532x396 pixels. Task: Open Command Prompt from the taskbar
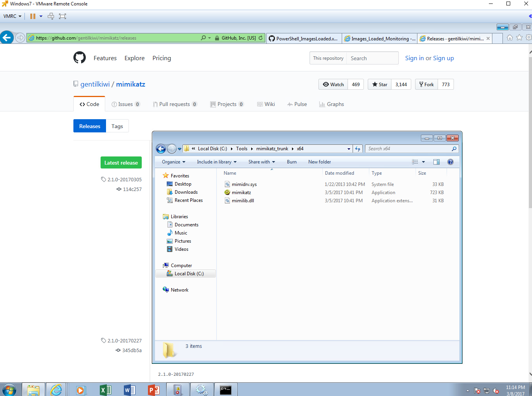click(226, 390)
